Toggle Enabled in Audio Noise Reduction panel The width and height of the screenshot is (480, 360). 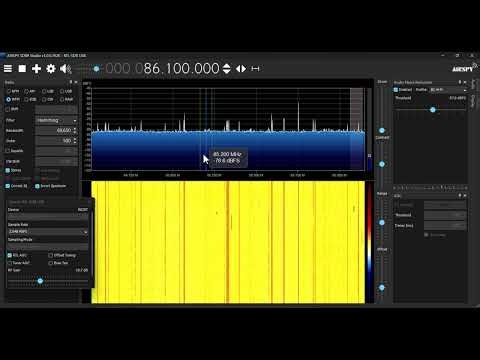pyautogui.click(x=396, y=90)
